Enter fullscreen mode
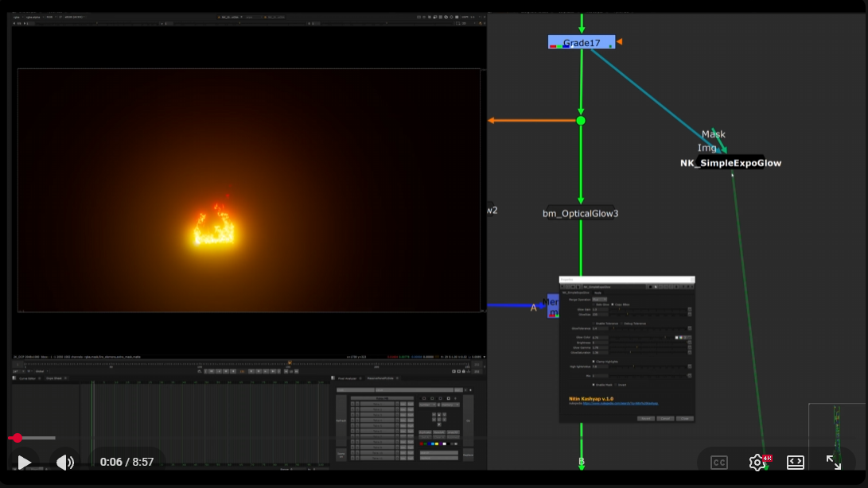Screen dimensions: 868x488 pyautogui.click(x=834, y=462)
